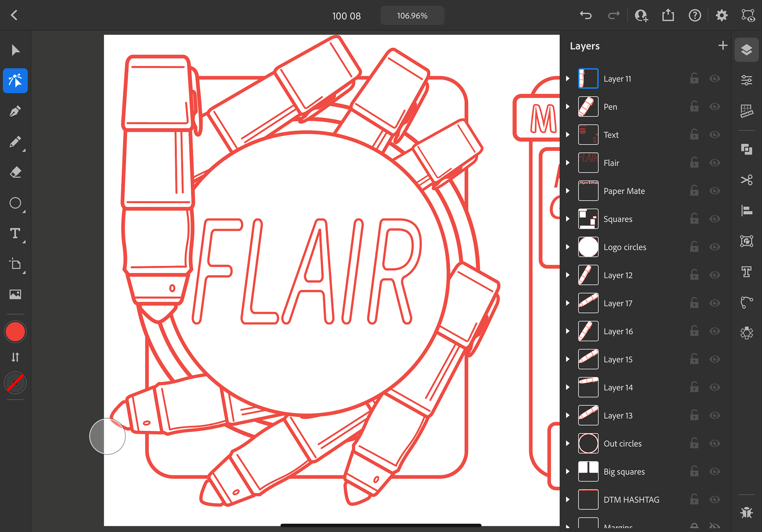Select the Direct Selection tool
Image resolution: width=762 pixels, height=532 pixels.
(15, 81)
